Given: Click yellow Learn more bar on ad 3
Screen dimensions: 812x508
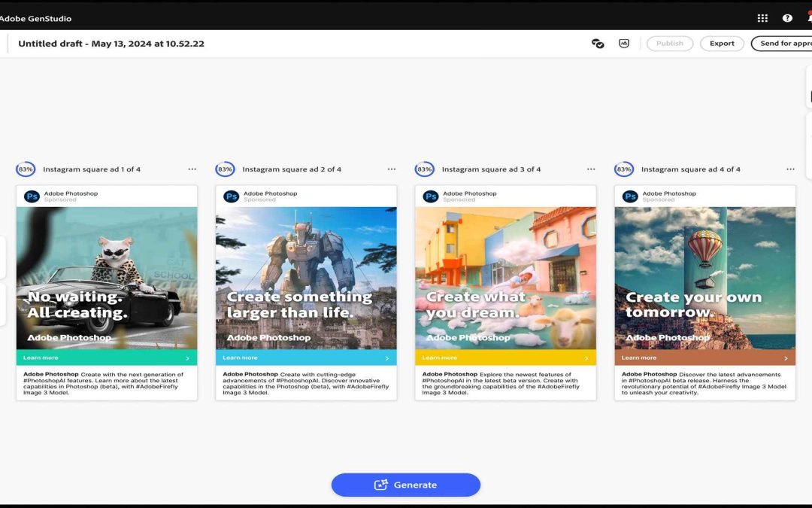Looking at the screenshot, I should pos(505,357).
